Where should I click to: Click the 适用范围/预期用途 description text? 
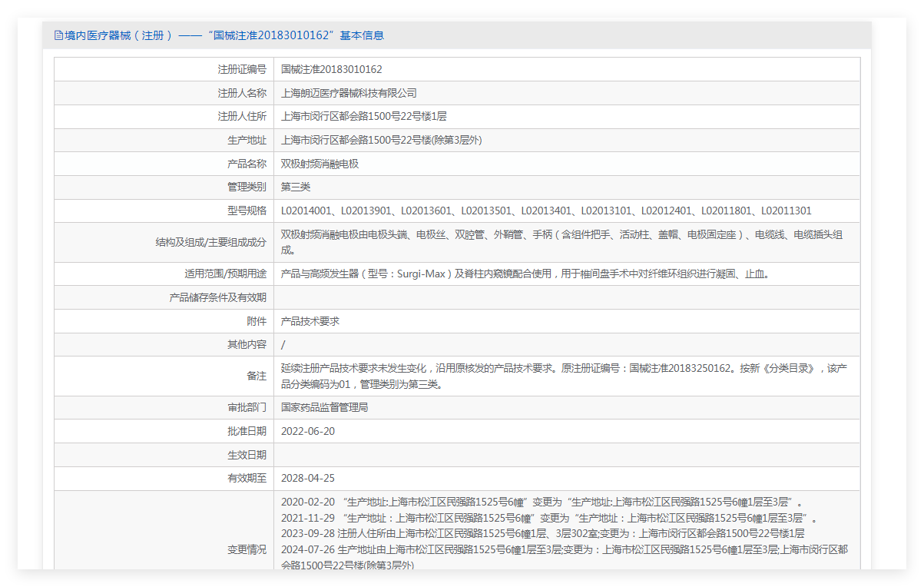pos(525,274)
